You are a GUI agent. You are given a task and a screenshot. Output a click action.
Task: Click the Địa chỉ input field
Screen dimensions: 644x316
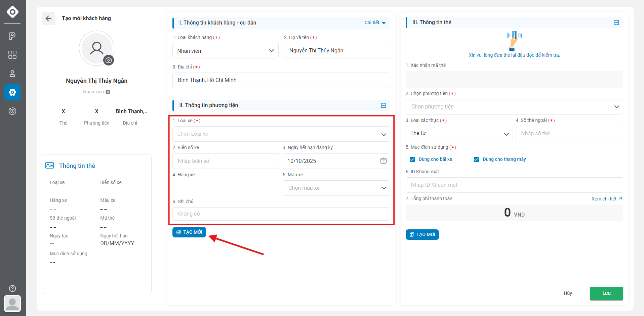pyautogui.click(x=281, y=80)
